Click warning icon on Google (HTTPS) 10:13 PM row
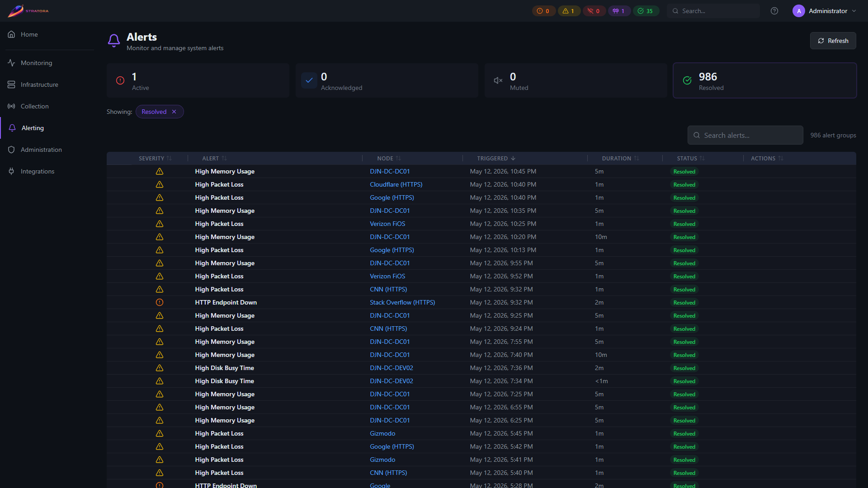Viewport: 868px width, 488px height. (160, 250)
